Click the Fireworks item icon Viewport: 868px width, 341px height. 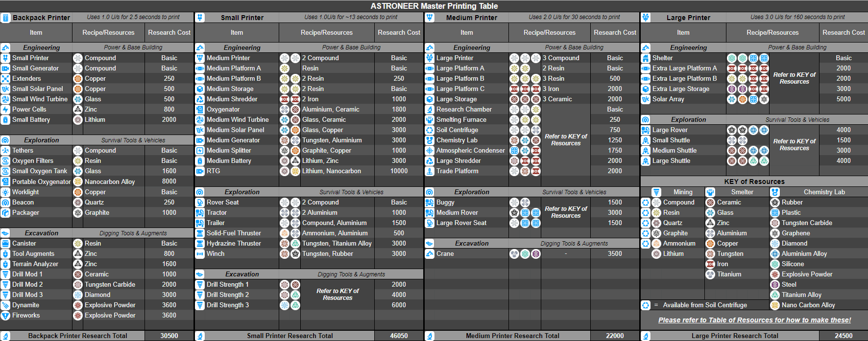(5, 316)
